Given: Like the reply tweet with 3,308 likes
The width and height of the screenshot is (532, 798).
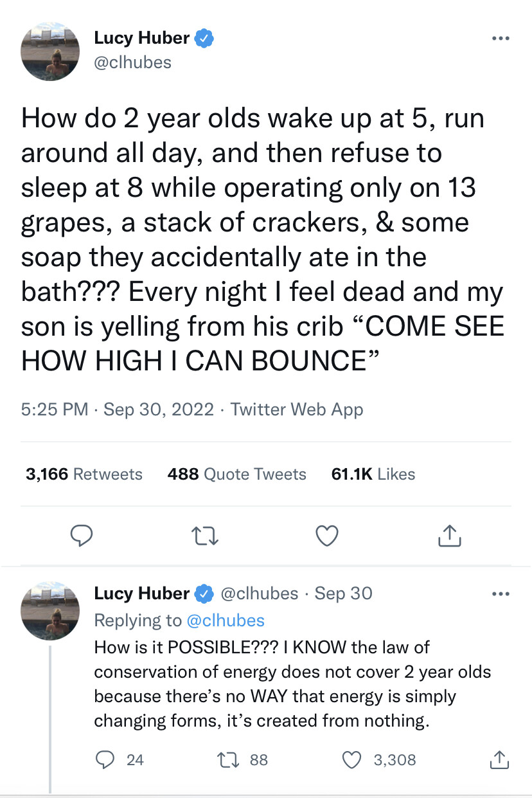Looking at the screenshot, I should pos(351,759).
